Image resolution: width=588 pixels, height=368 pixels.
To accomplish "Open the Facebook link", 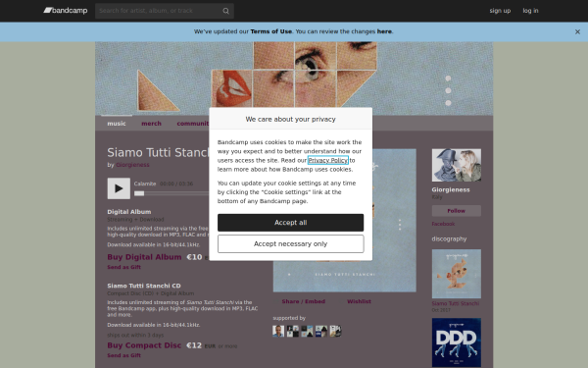I will pyautogui.click(x=443, y=224).
